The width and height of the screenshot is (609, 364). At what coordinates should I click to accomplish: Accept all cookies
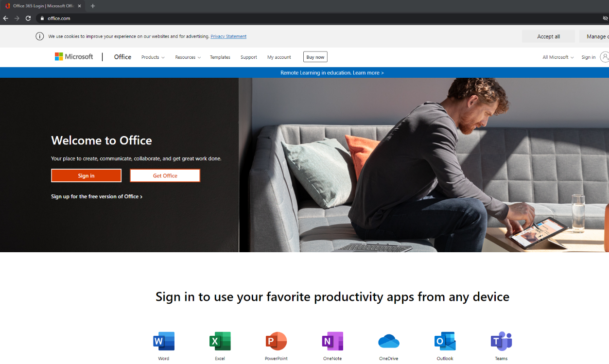[548, 36]
